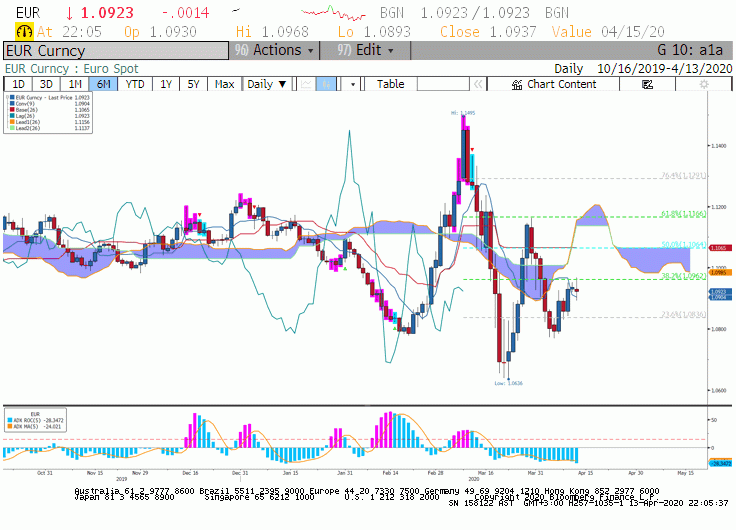Open the 96 Actions dropdown
This screenshot has height=530, width=736.
click(x=274, y=50)
